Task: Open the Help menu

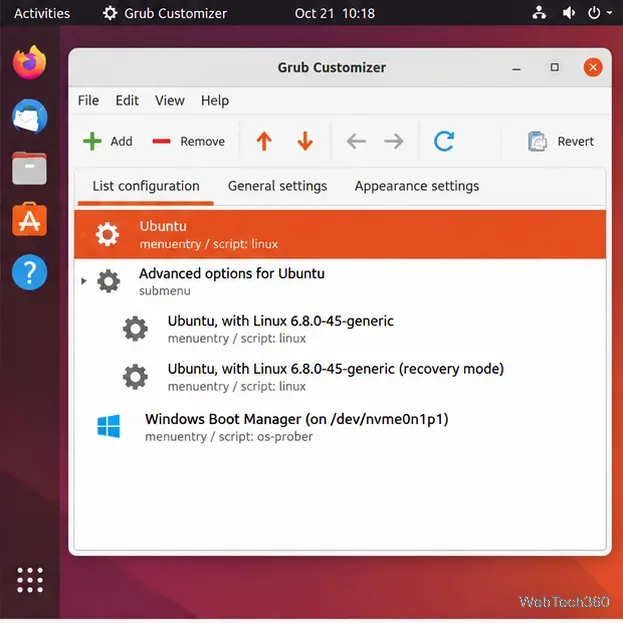Action: point(215,101)
